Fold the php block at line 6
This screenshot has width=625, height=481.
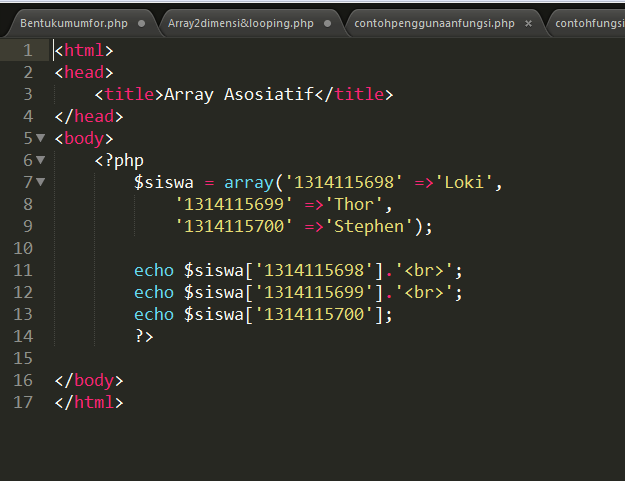(x=41, y=160)
